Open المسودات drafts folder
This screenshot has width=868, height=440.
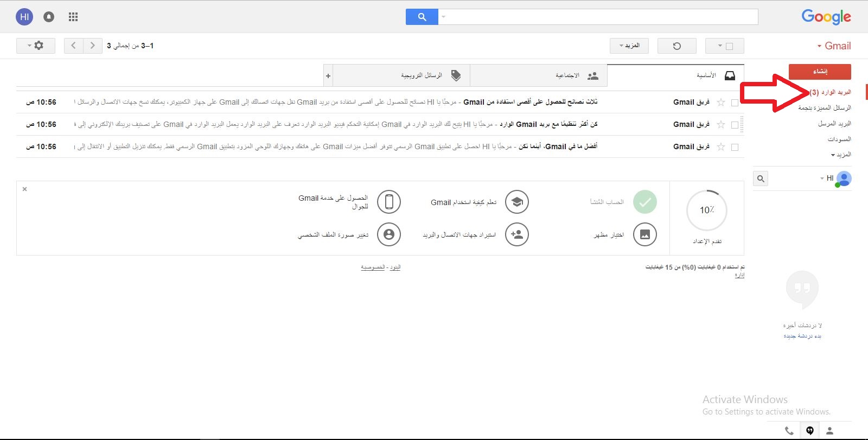click(839, 139)
